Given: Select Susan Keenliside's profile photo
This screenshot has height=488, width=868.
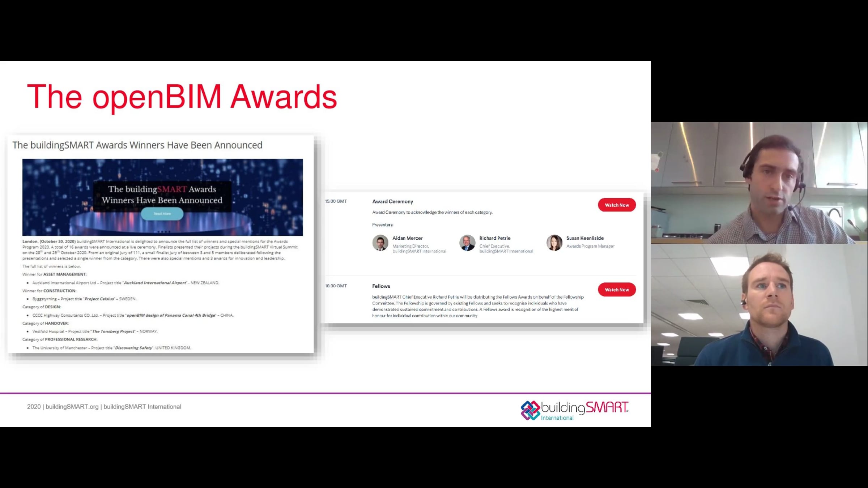Looking at the screenshot, I should pyautogui.click(x=554, y=243).
